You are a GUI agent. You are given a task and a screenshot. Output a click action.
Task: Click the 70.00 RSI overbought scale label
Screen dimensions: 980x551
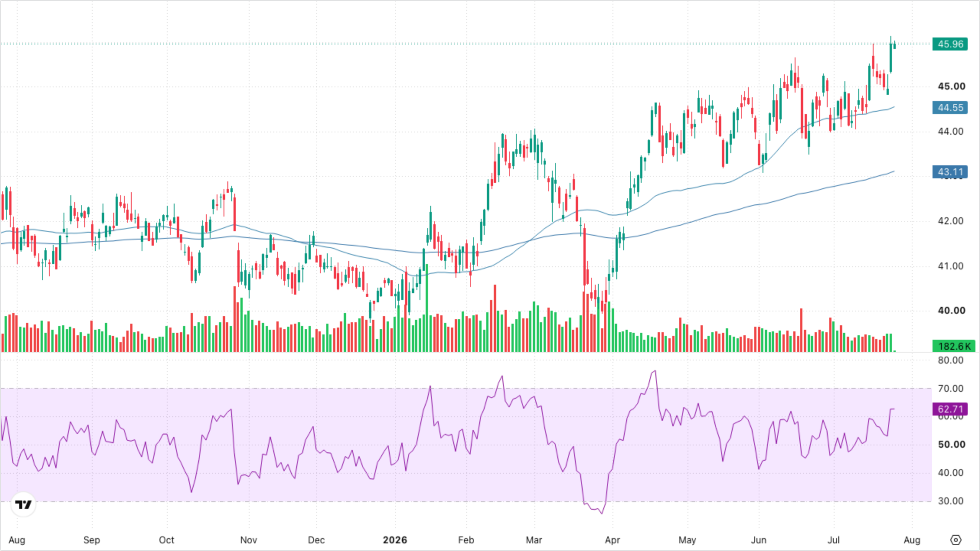click(x=951, y=389)
